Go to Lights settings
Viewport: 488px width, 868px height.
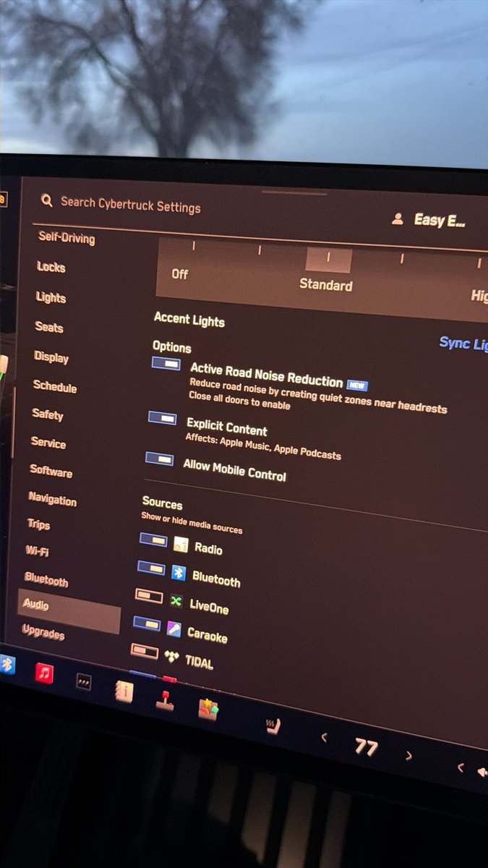pos(51,297)
